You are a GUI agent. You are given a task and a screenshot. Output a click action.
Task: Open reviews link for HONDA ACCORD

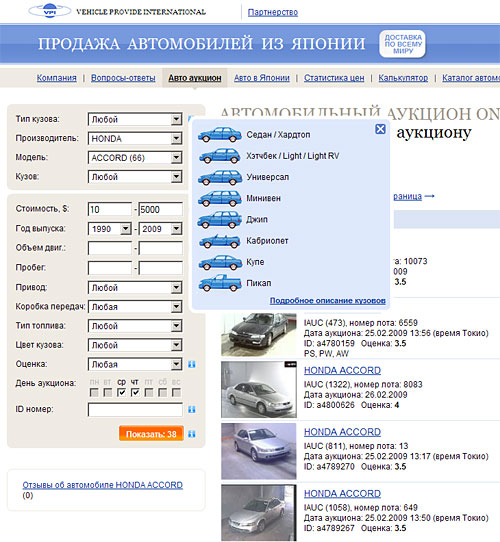click(x=103, y=485)
